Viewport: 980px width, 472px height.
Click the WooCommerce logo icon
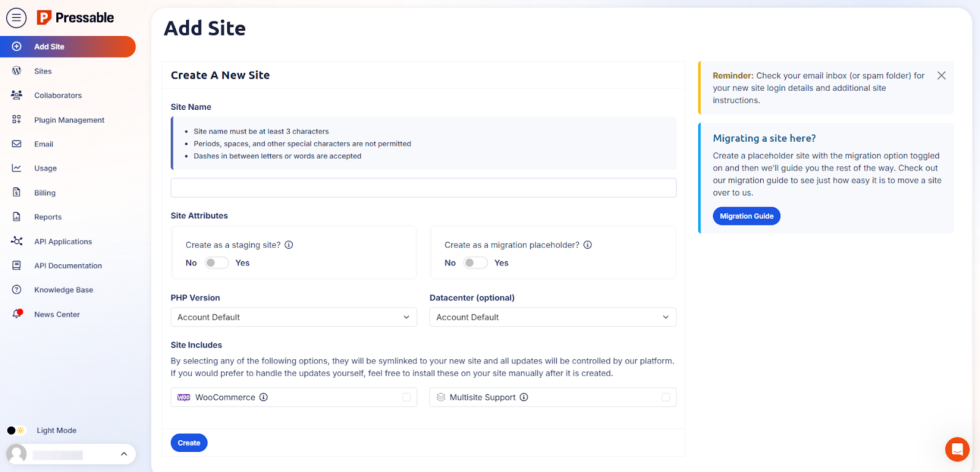click(x=184, y=397)
